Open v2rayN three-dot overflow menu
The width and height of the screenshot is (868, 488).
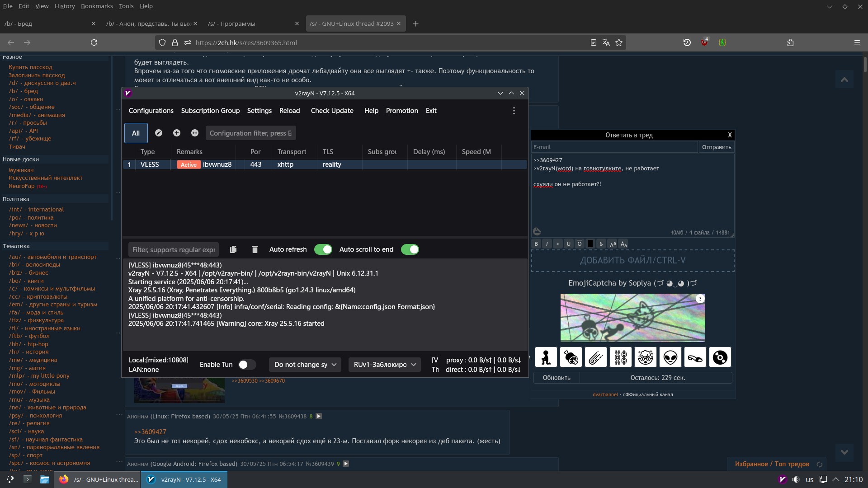tap(514, 111)
